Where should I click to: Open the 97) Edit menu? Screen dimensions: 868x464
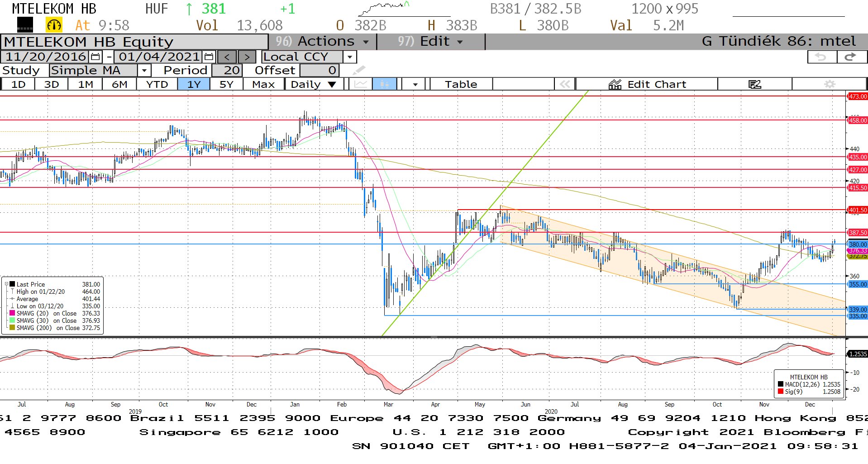(x=430, y=41)
